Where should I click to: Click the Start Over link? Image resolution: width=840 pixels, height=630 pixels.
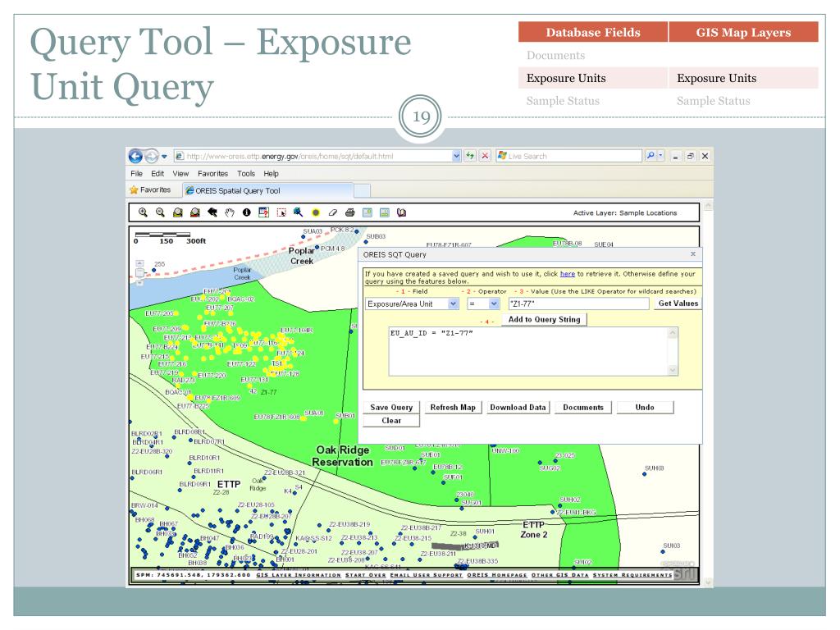point(365,575)
